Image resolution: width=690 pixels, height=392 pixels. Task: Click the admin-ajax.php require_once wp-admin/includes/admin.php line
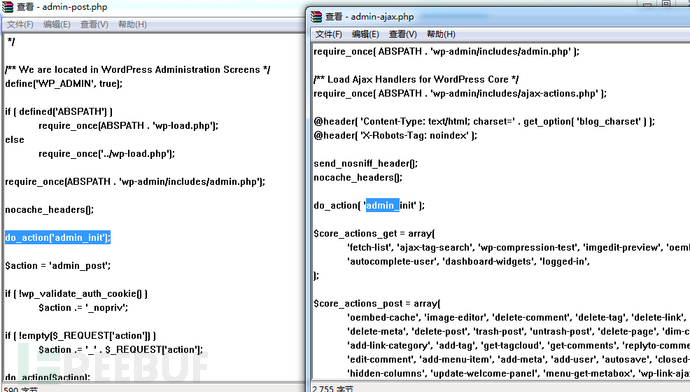coord(446,51)
